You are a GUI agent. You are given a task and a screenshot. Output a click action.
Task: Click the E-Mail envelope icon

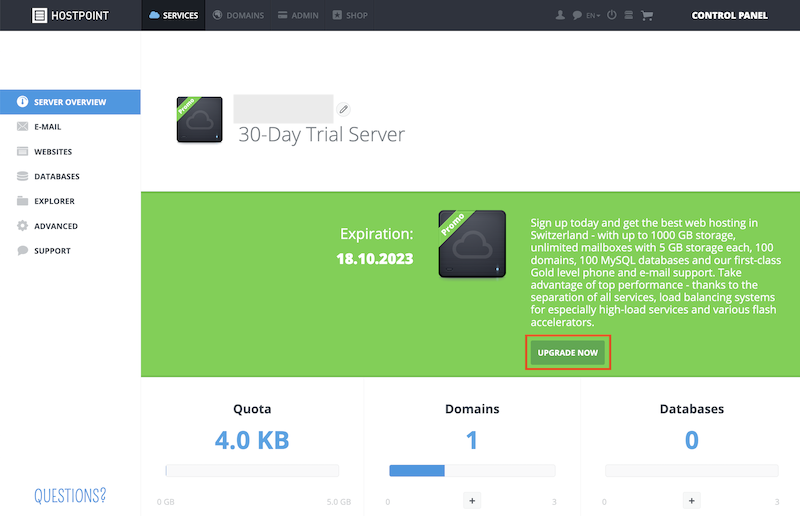22,127
